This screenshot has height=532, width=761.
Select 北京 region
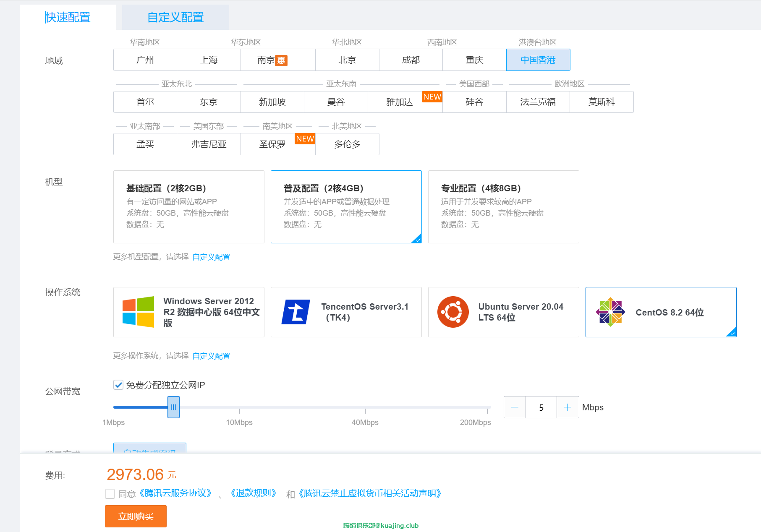(x=347, y=60)
